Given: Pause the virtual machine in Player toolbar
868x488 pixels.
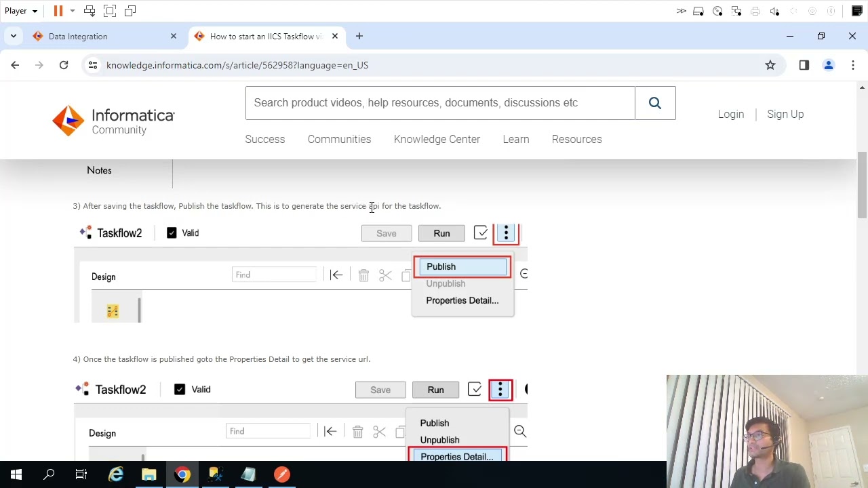Looking at the screenshot, I should click(x=58, y=11).
